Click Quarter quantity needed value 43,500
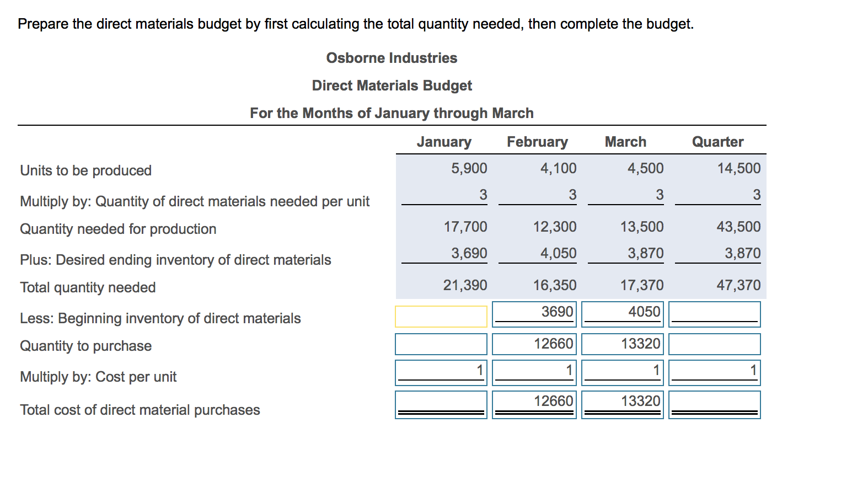Screen dimensions: 868x492 (739, 227)
